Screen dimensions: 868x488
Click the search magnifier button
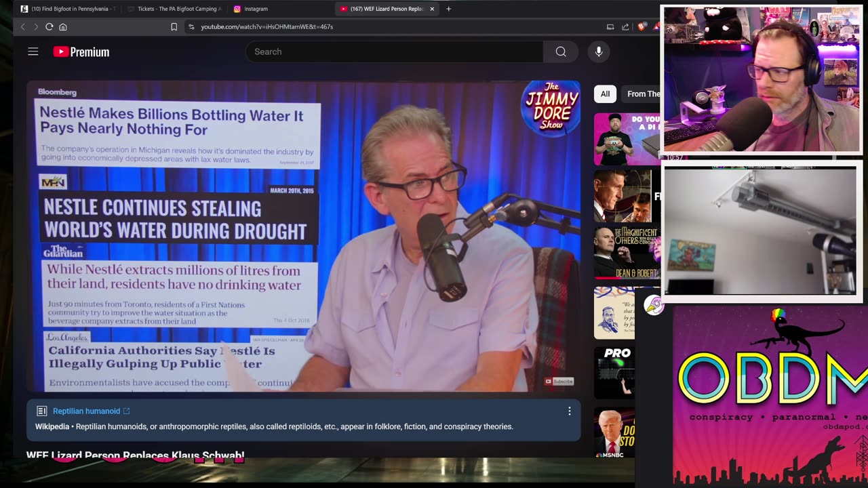point(561,52)
